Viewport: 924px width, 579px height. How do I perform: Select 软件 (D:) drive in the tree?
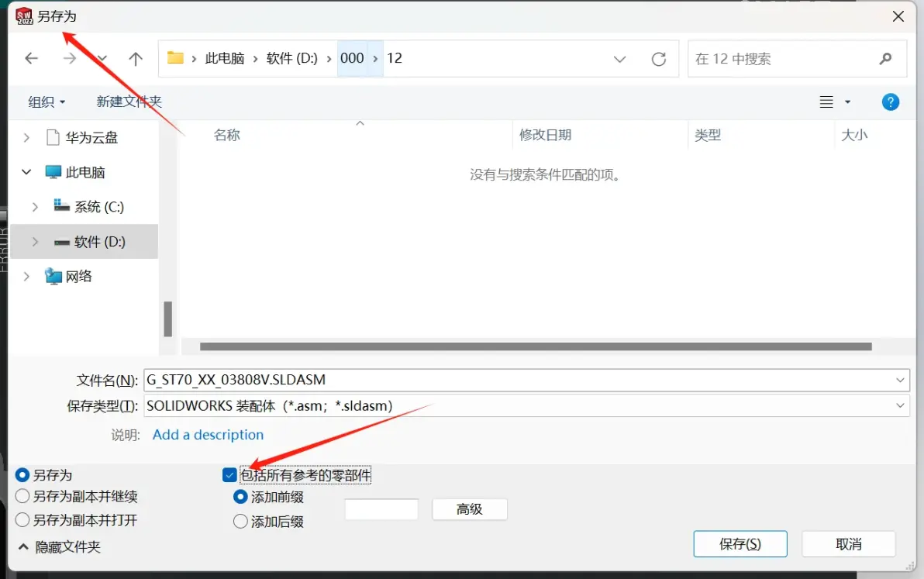[x=99, y=242]
